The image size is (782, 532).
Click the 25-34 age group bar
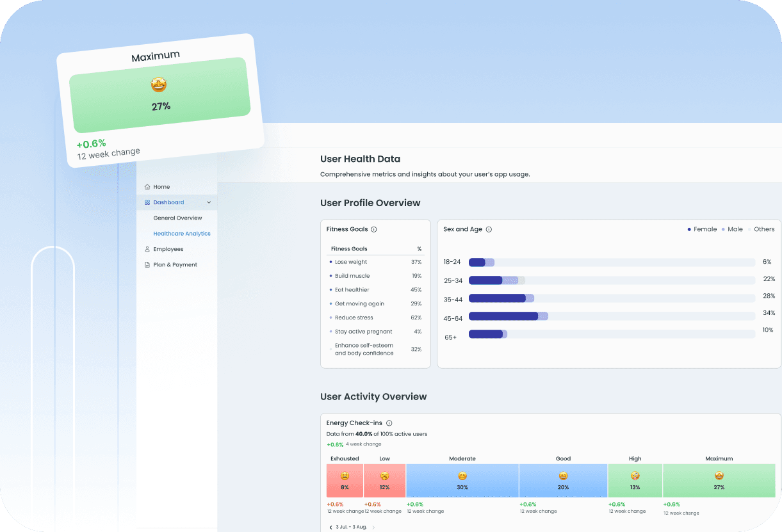coord(612,280)
